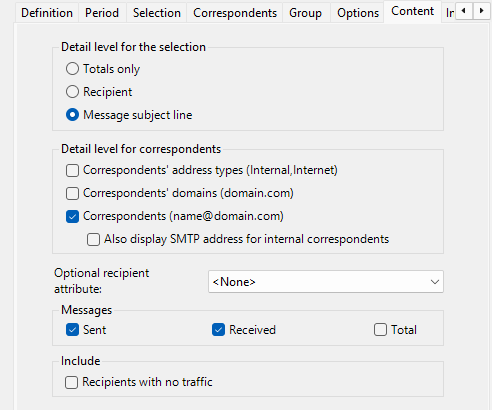This screenshot has height=410, width=492.
Task: Switch to the Definition tab
Action: click(47, 13)
